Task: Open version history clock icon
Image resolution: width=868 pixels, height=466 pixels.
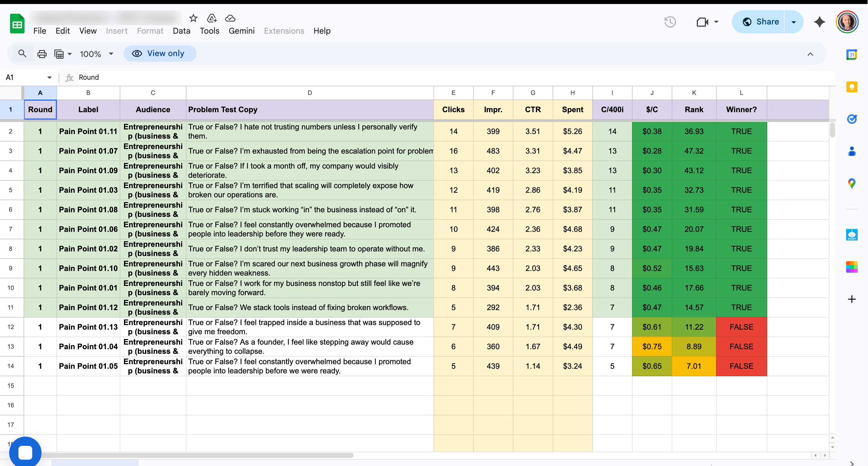Action: point(670,22)
